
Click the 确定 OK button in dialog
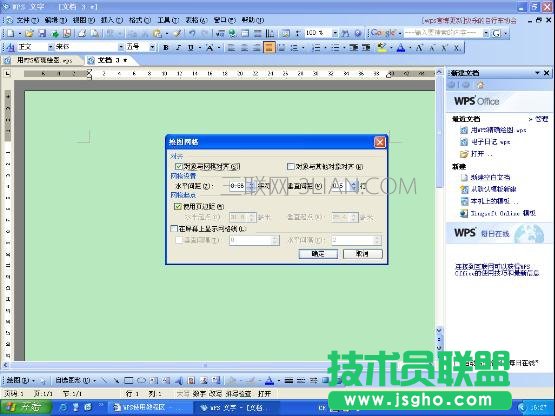pos(318,254)
